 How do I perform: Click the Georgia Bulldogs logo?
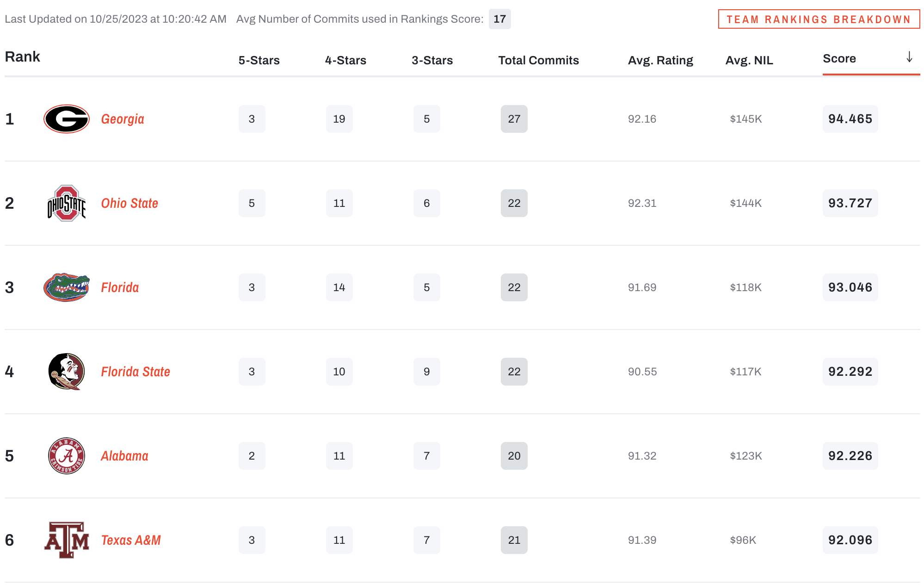click(x=67, y=119)
